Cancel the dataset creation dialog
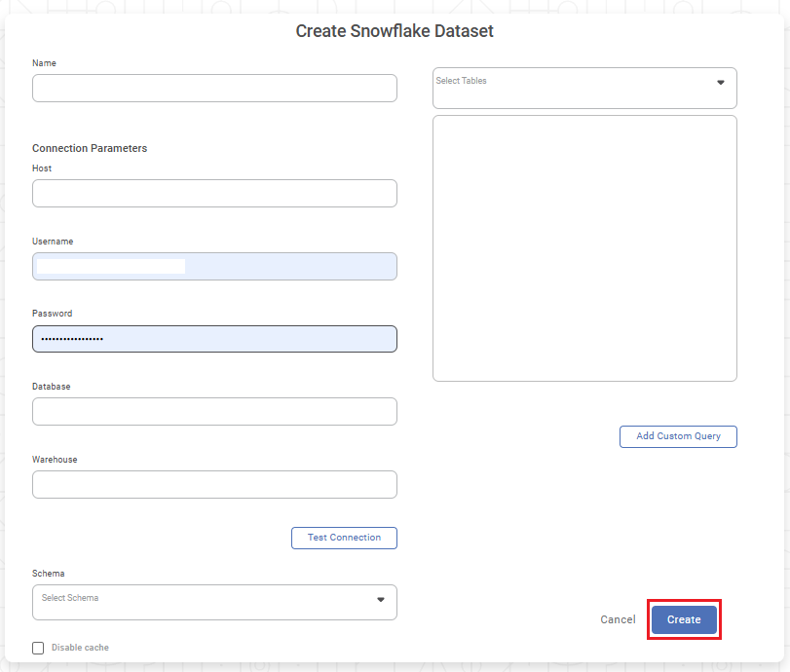The height and width of the screenshot is (672, 790). click(618, 619)
